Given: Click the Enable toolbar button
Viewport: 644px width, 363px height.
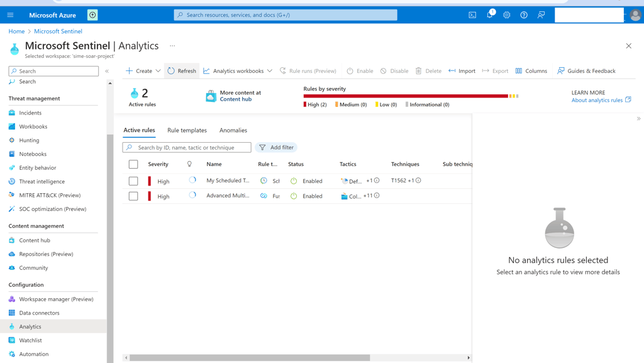Looking at the screenshot, I should (x=360, y=71).
